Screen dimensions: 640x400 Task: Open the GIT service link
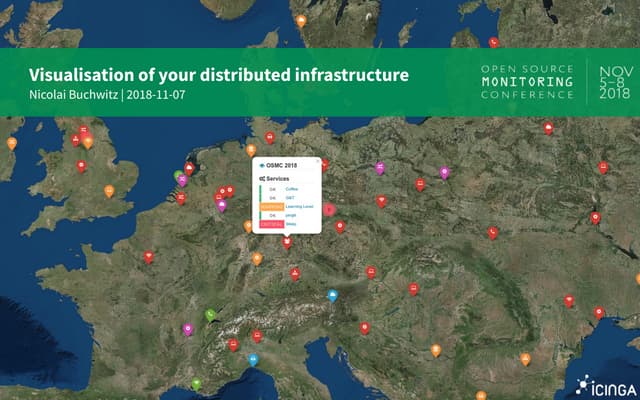pyautogui.click(x=289, y=197)
